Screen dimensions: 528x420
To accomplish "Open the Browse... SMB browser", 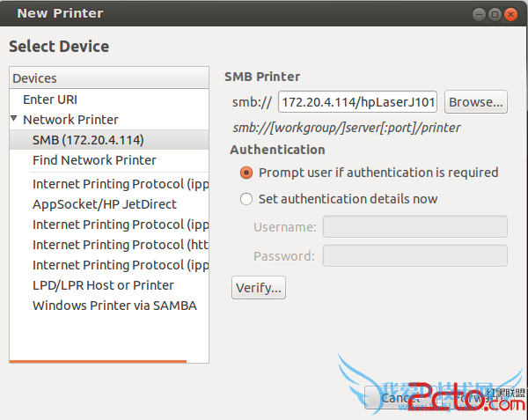I will point(476,102).
